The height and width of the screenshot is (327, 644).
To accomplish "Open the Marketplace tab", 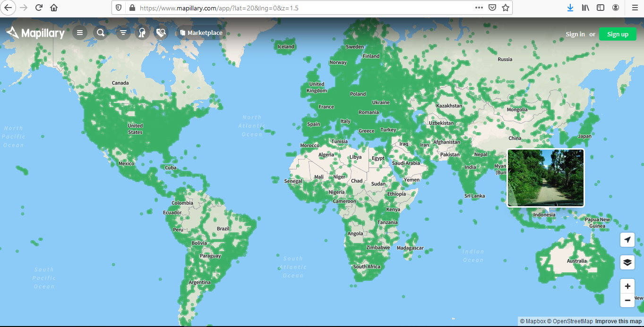I will 201,33.
